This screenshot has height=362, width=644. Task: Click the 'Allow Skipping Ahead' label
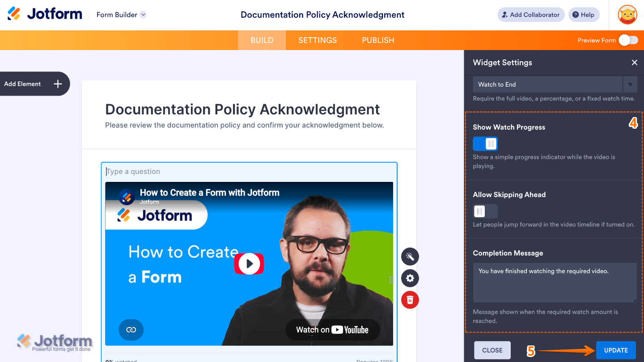tap(509, 195)
